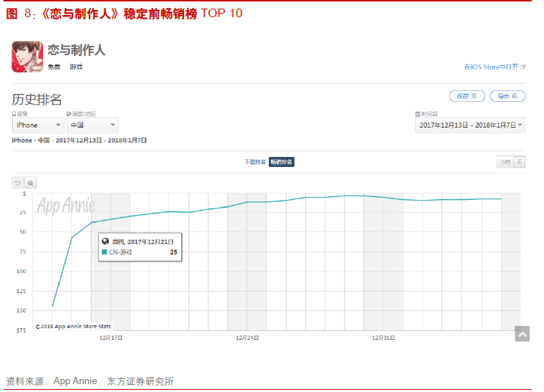Click the 历史排名 heading

point(37,100)
